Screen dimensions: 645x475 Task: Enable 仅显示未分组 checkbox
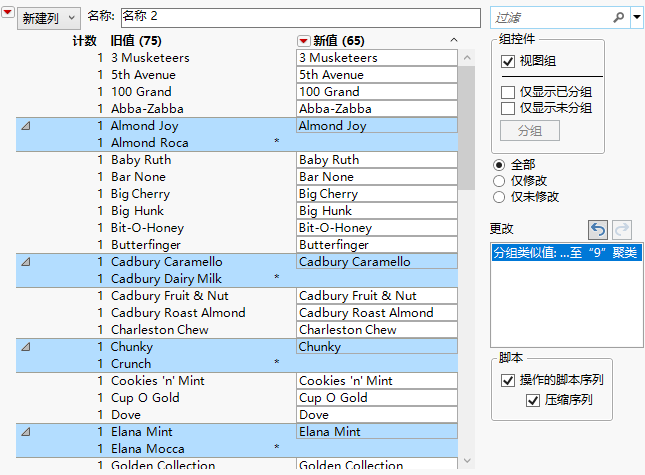(508, 109)
